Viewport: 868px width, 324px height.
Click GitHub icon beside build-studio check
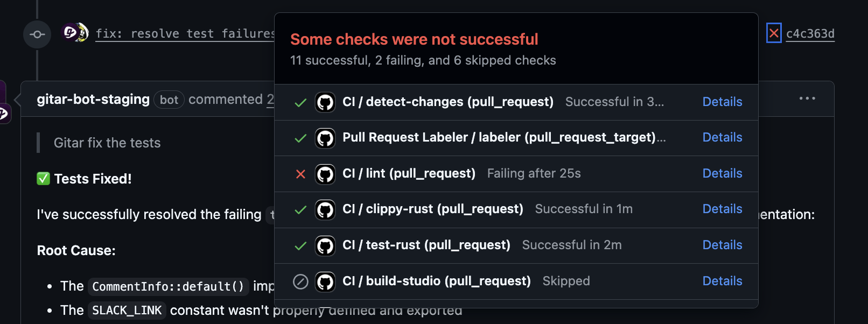coord(325,281)
